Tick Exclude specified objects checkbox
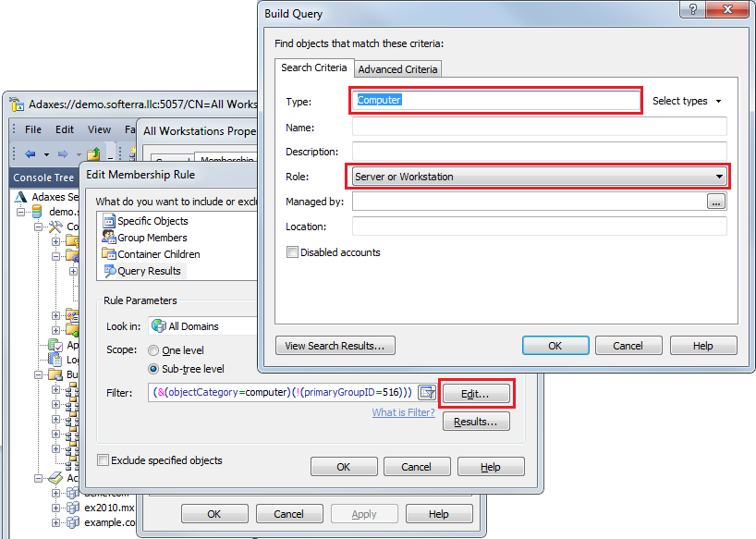756x539 pixels. pos(103,459)
